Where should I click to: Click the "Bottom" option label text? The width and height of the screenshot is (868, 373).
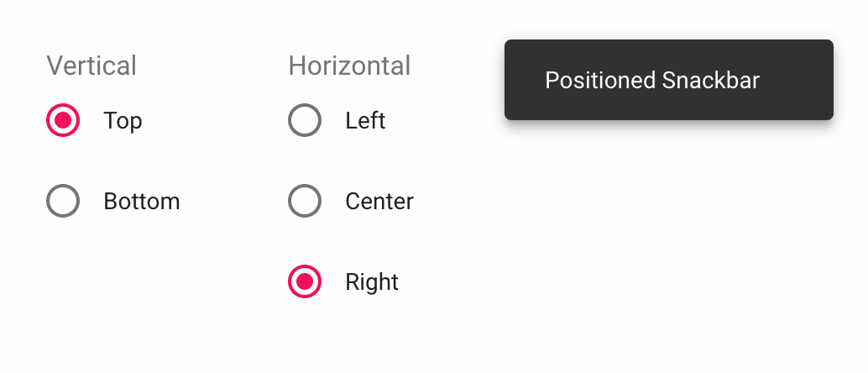point(141,202)
